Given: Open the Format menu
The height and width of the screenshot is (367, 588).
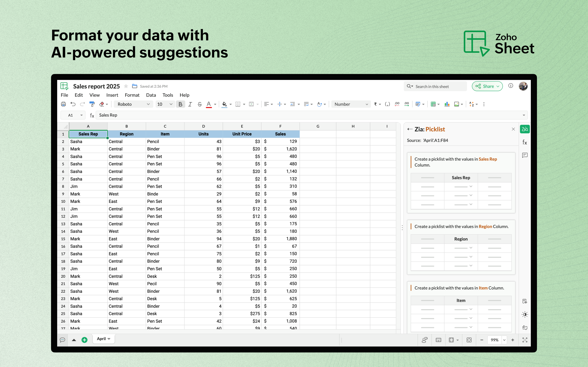Looking at the screenshot, I should point(132,95).
